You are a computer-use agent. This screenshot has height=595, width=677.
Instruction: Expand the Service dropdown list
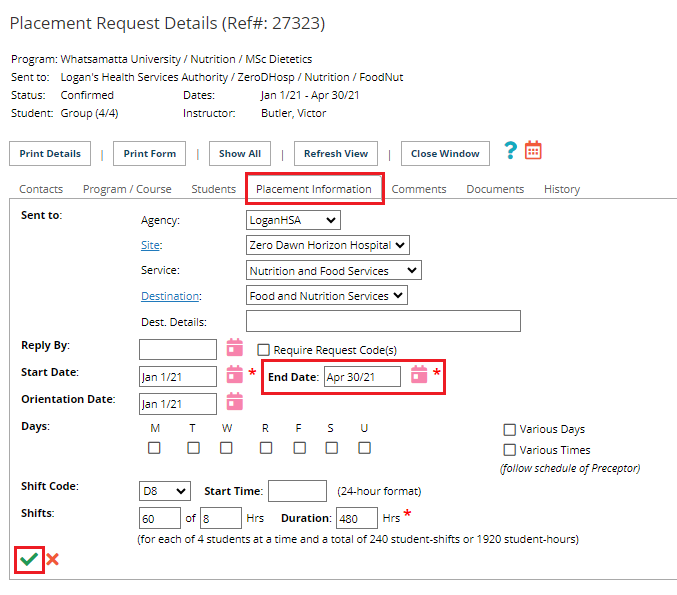click(334, 271)
